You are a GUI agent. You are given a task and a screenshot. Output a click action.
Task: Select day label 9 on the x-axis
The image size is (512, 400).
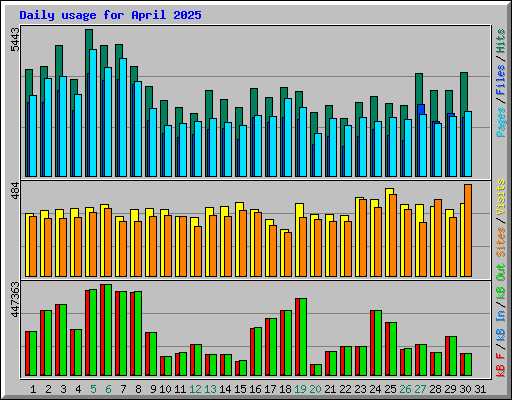point(153,389)
